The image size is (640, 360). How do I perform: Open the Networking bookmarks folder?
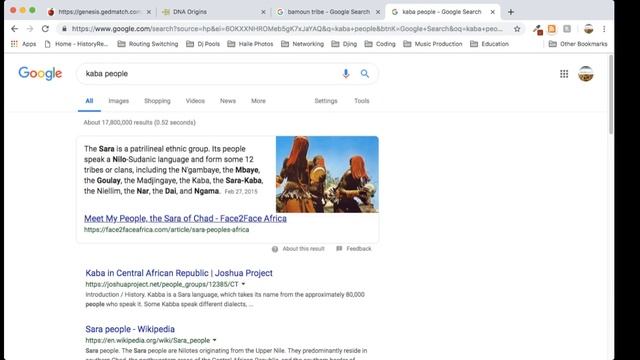pyautogui.click(x=302, y=44)
